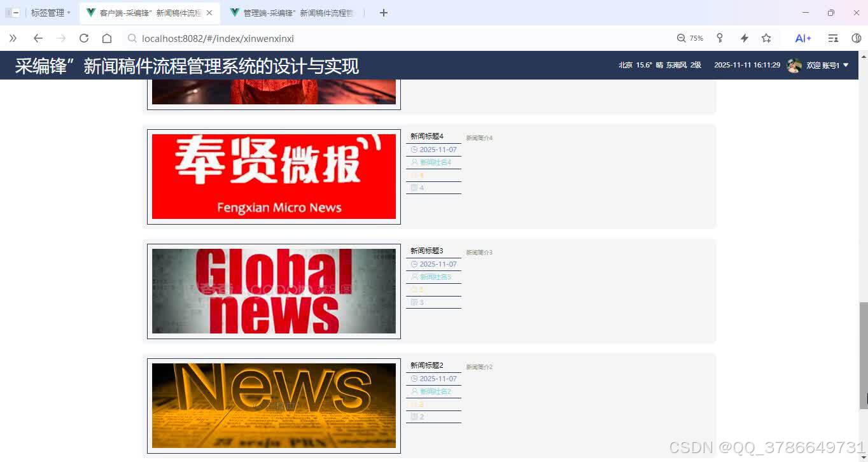The image size is (868, 462).
Task: Click summary text 新闻简介3
Action: click(x=479, y=253)
